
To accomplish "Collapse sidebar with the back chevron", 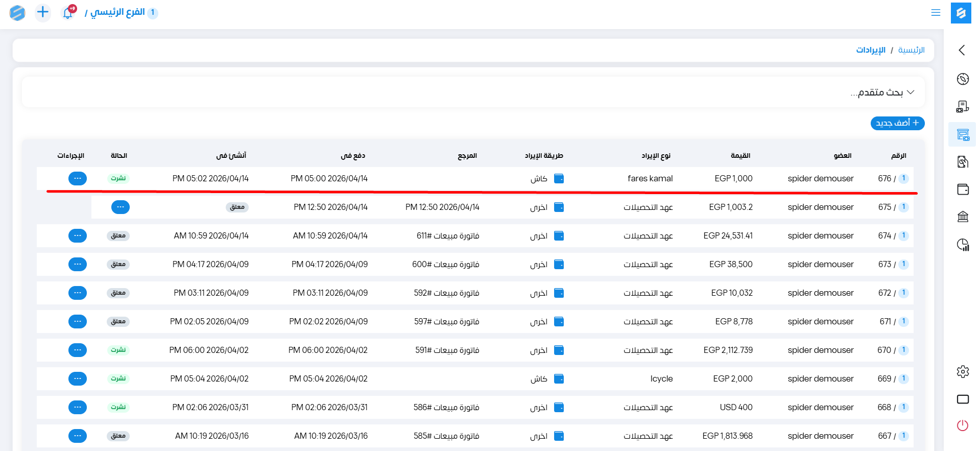I will 962,50.
